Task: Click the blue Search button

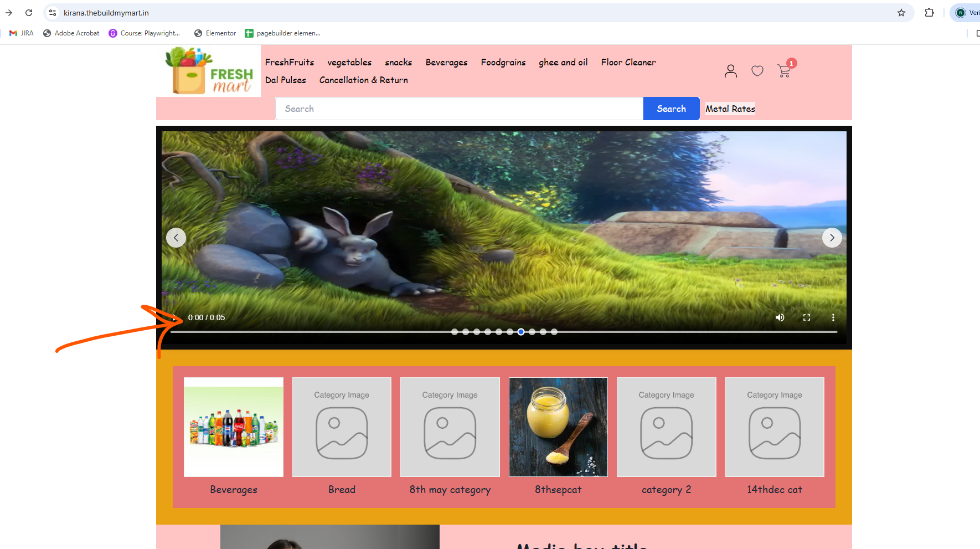Action: (671, 109)
